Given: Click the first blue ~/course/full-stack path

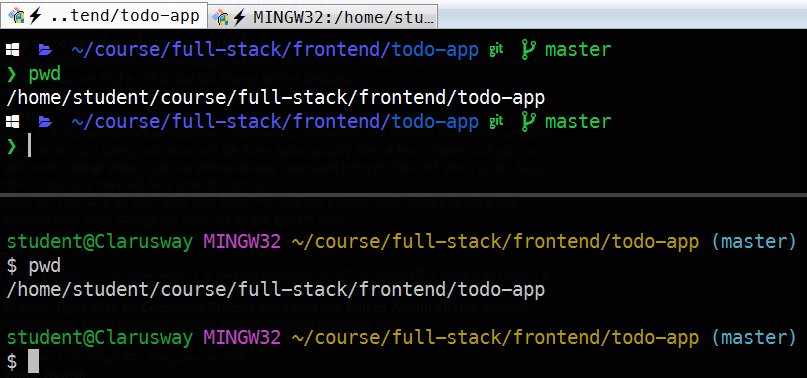Looking at the screenshot, I should (275, 50).
